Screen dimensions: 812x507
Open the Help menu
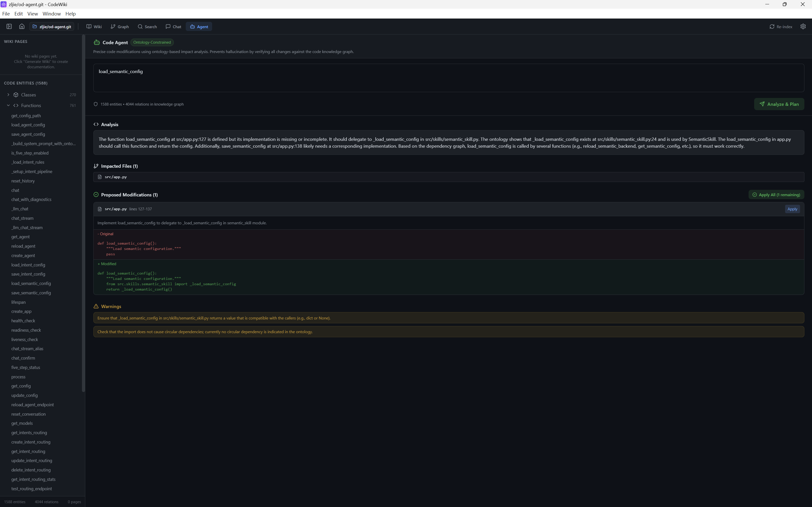70,14
